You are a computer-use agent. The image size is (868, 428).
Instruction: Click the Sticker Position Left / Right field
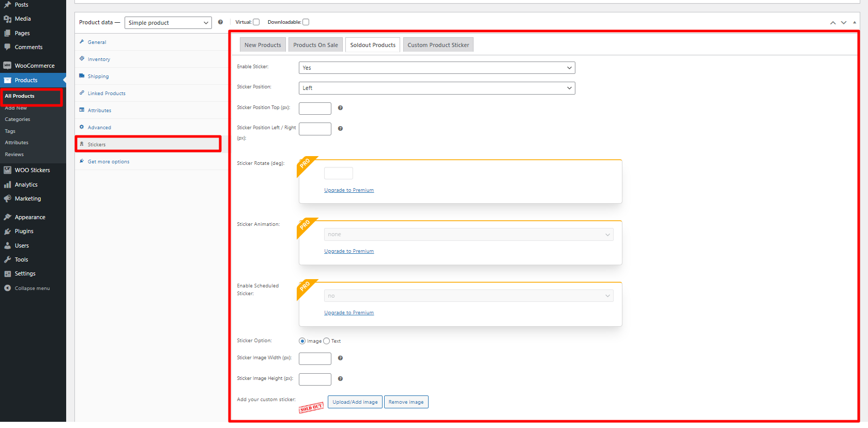(x=315, y=129)
